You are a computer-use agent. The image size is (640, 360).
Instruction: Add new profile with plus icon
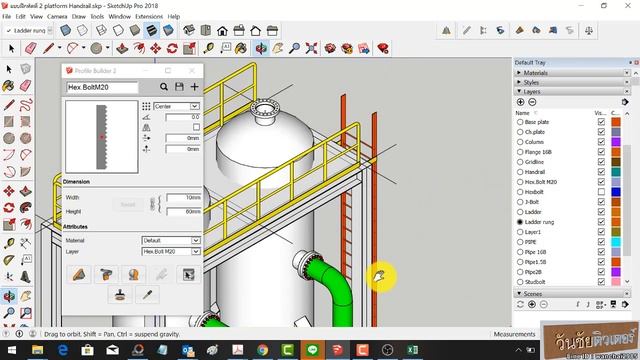tap(194, 87)
